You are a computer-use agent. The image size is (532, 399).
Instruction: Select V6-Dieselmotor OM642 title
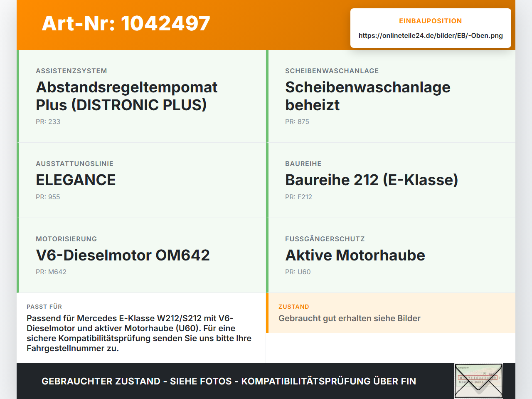point(123,255)
